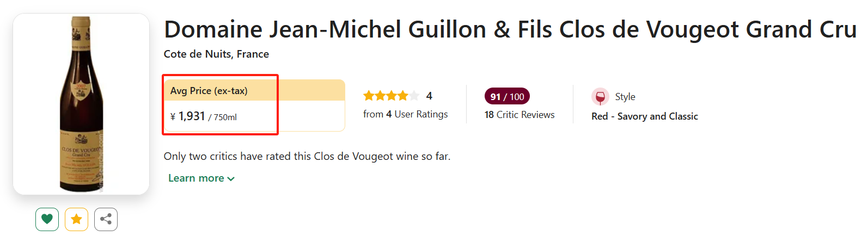
Task: Click the Avg Price (ex-tax) header
Action: 209,91
